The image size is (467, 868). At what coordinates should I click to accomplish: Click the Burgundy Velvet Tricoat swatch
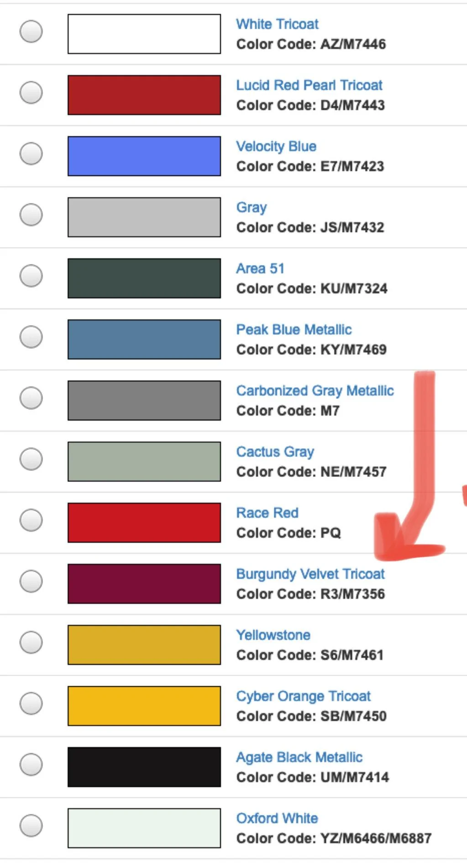click(144, 584)
